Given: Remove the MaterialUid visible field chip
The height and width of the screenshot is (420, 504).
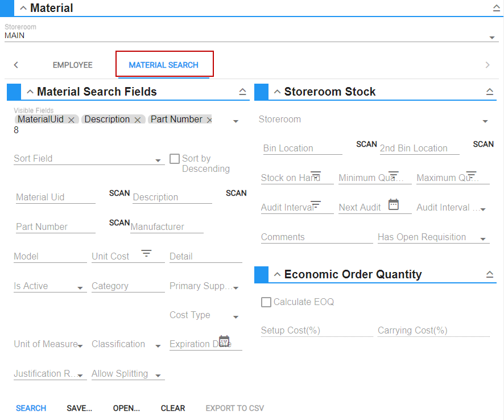Looking at the screenshot, I should (71, 120).
